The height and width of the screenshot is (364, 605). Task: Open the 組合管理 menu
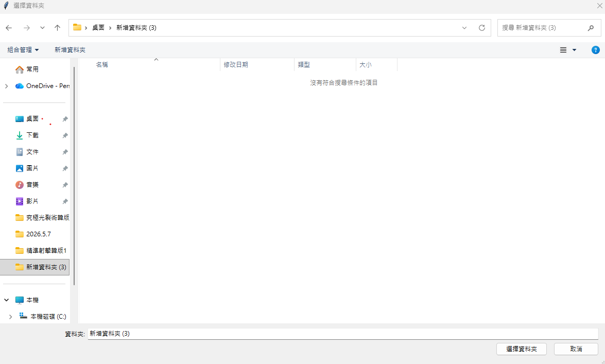click(x=23, y=50)
